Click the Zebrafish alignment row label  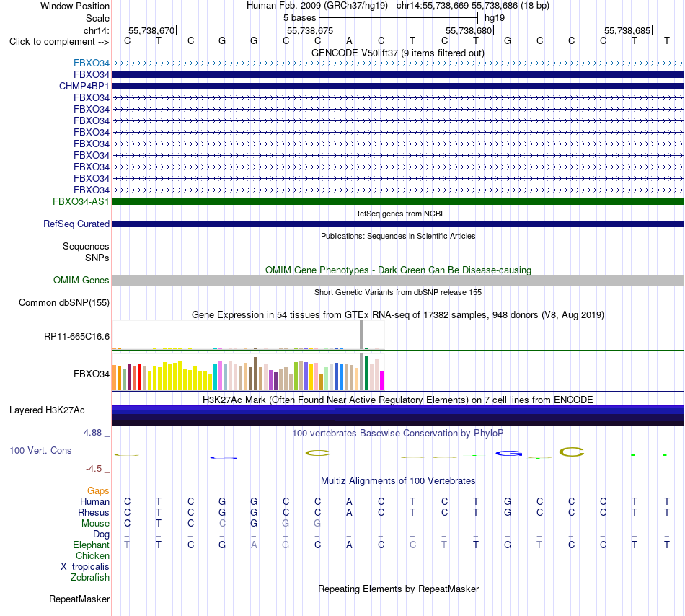(90, 578)
